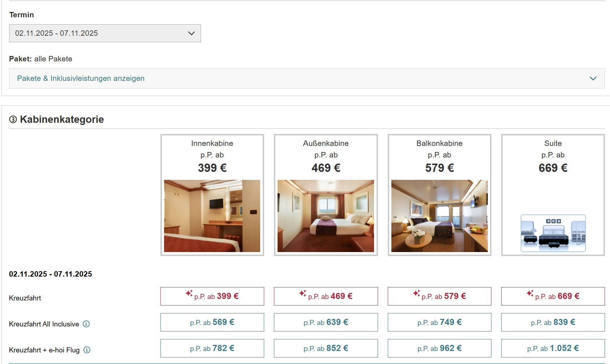
Task: Open the Innenkabine room photo
Action: (x=212, y=216)
